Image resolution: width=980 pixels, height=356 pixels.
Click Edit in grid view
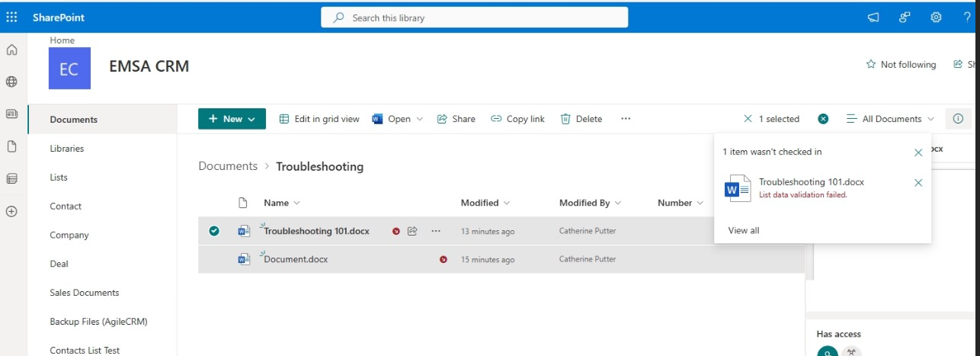319,119
